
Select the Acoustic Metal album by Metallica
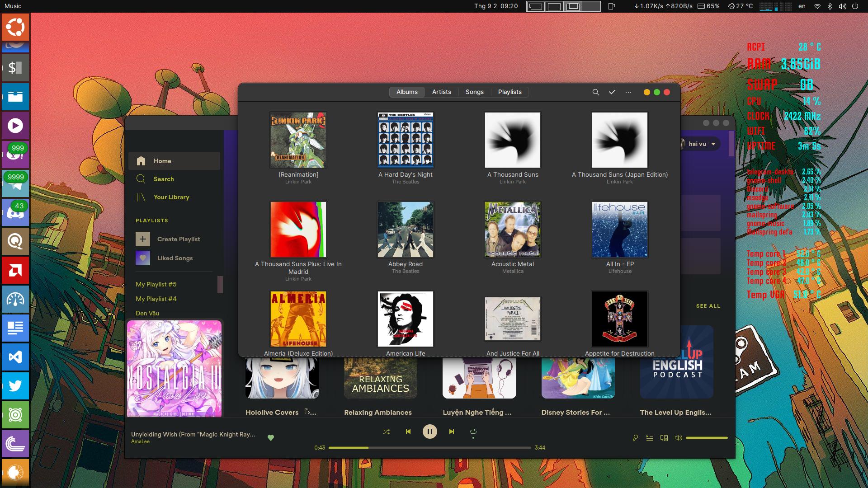click(513, 230)
